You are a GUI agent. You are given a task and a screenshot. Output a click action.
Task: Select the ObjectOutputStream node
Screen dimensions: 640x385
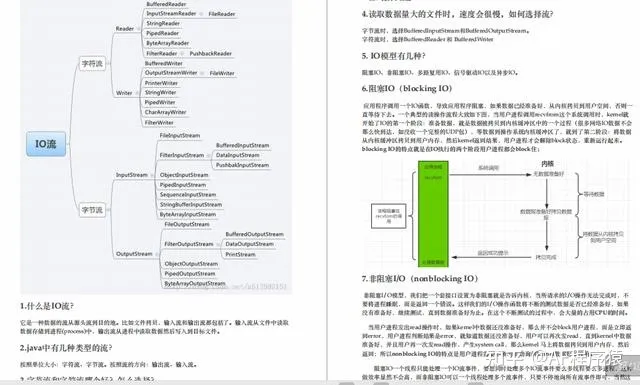pos(191,264)
